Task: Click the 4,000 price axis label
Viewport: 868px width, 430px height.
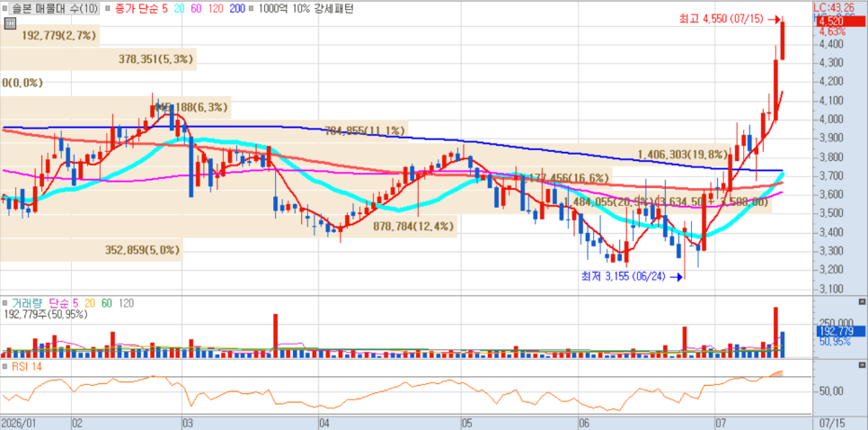Action: 832,119
